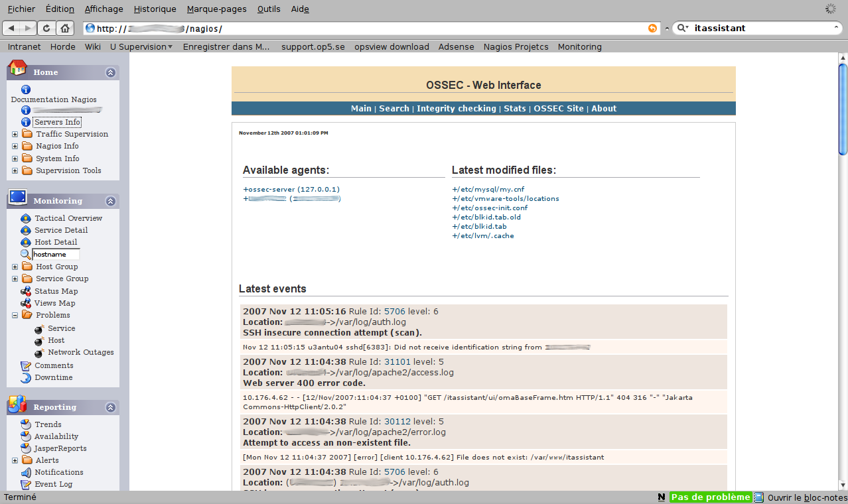Open the Marque-pages menu
The image size is (848, 504).
[x=216, y=9]
